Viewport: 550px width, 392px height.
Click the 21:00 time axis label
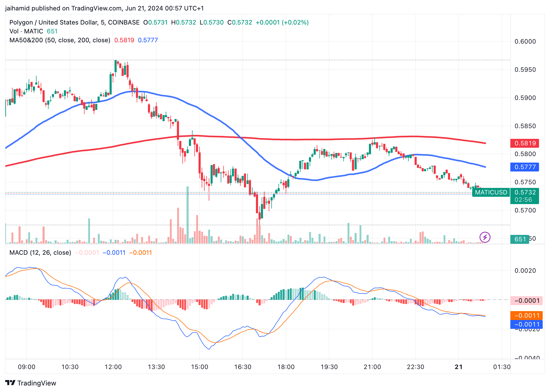point(372,367)
